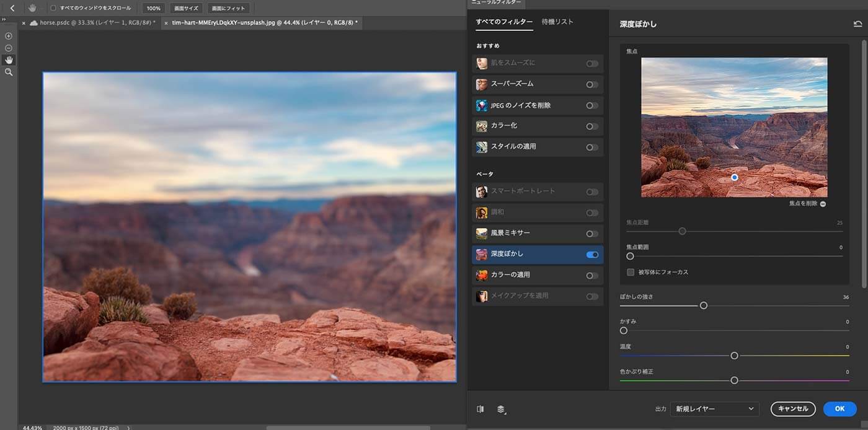Click the focus preview canyon thumbnail
The width and height of the screenshot is (868, 430).
734,128
